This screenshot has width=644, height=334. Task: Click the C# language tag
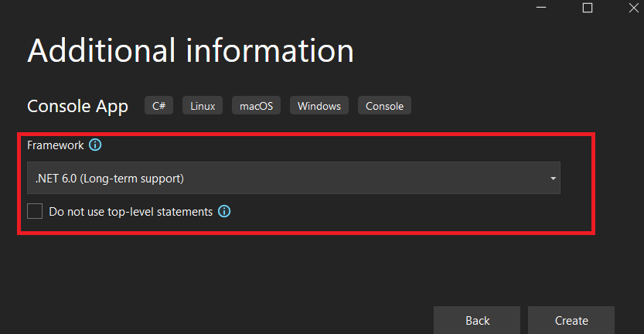coord(159,106)
